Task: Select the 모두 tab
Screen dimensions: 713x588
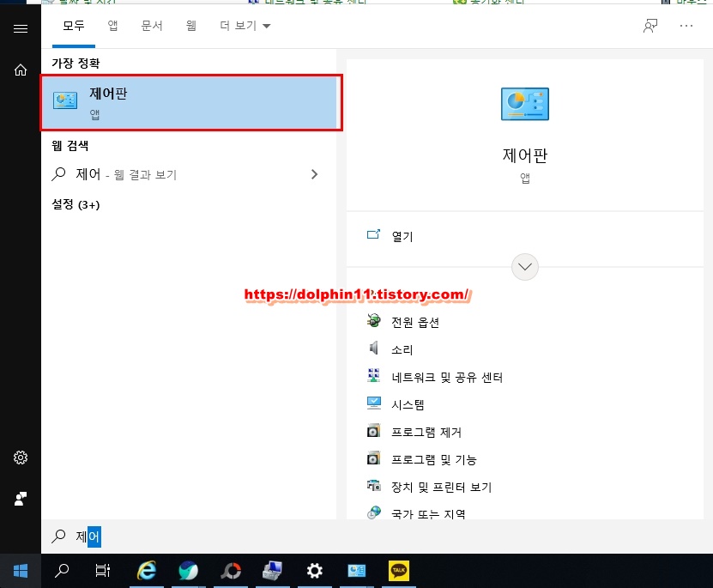Action: point(74,26)
